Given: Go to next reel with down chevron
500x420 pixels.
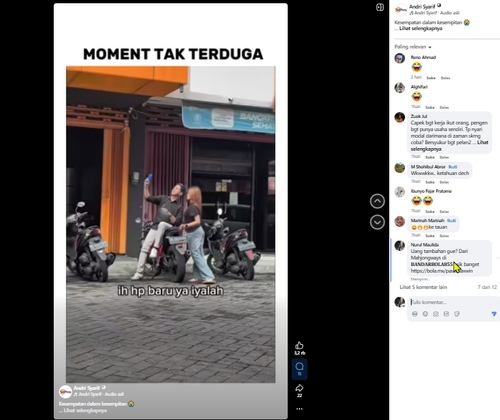Looking at the screenshot, I should coord(377,222).
